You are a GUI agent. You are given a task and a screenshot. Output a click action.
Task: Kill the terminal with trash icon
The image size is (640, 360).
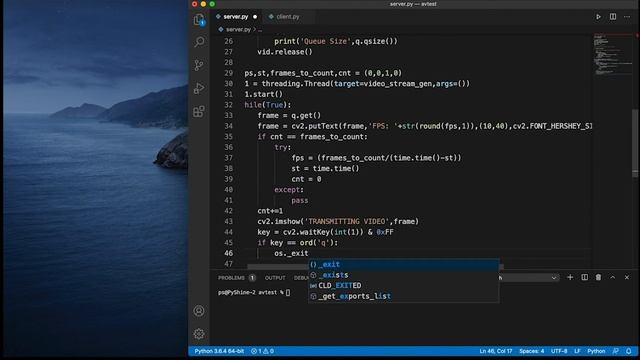[x=598, y=277]
